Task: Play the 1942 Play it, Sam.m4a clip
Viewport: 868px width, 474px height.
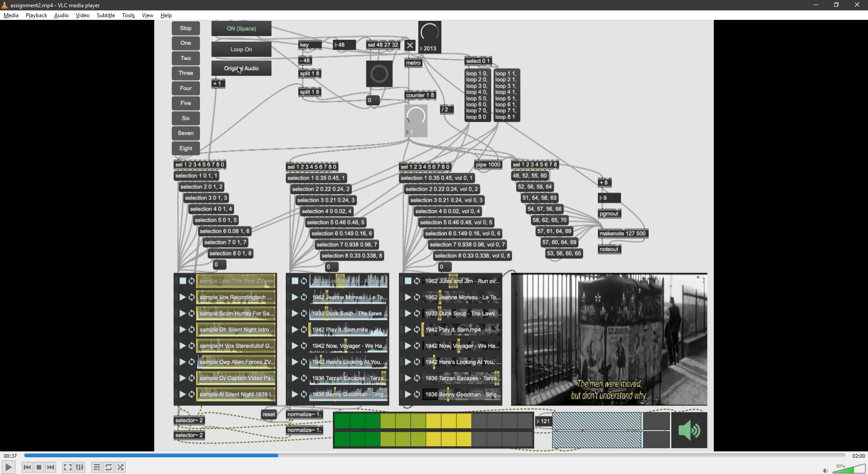Action: 294,330
